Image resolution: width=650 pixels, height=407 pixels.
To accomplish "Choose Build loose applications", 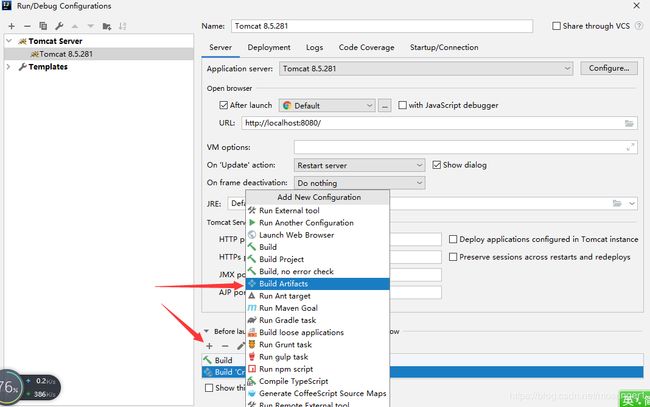I will pyautogui.click(x=318, y=332).
